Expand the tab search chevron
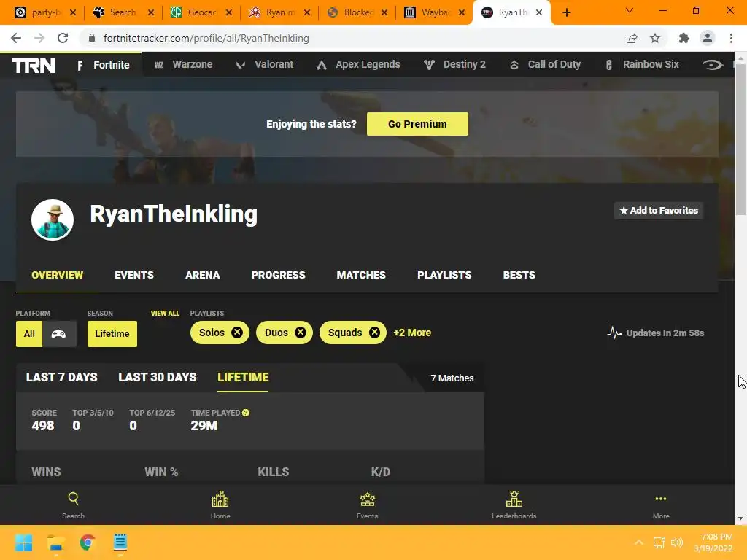This screenshot has width=747, height=560. coord(630,10)
